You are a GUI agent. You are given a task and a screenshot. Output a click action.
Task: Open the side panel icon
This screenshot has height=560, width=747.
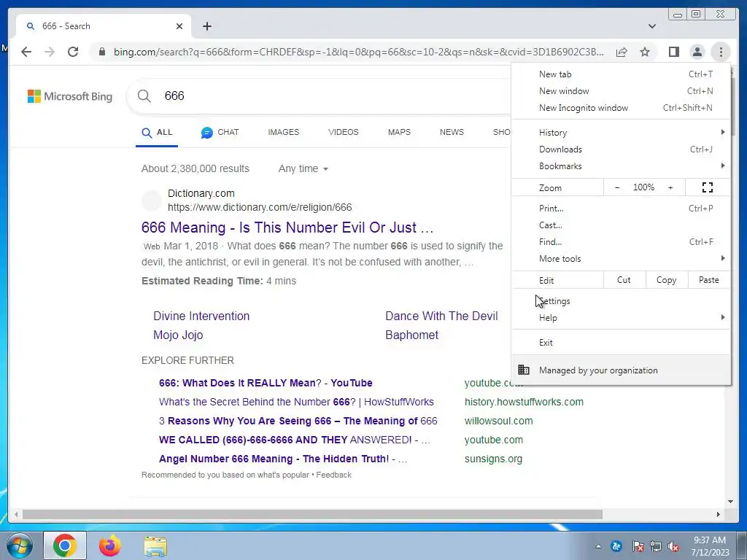point(673,52)
